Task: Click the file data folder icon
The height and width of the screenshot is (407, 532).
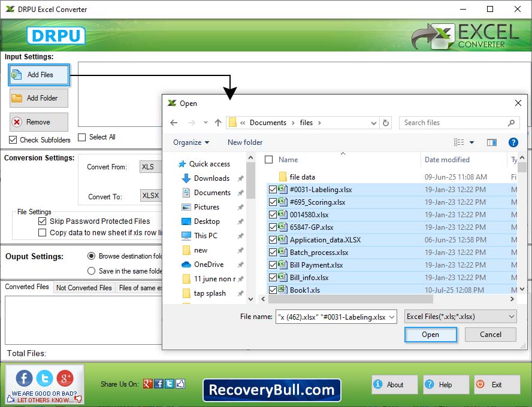Action: pos(283,177)
